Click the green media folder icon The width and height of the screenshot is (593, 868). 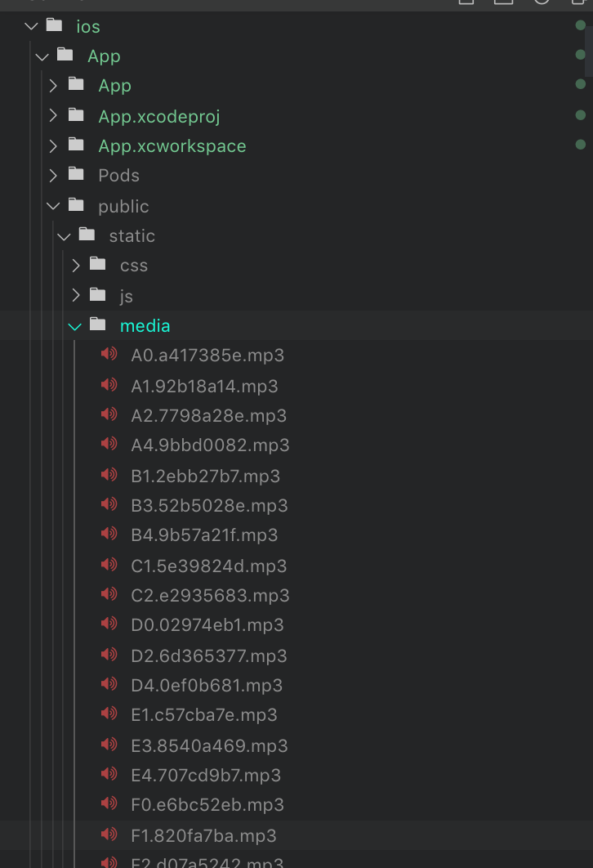98,324
